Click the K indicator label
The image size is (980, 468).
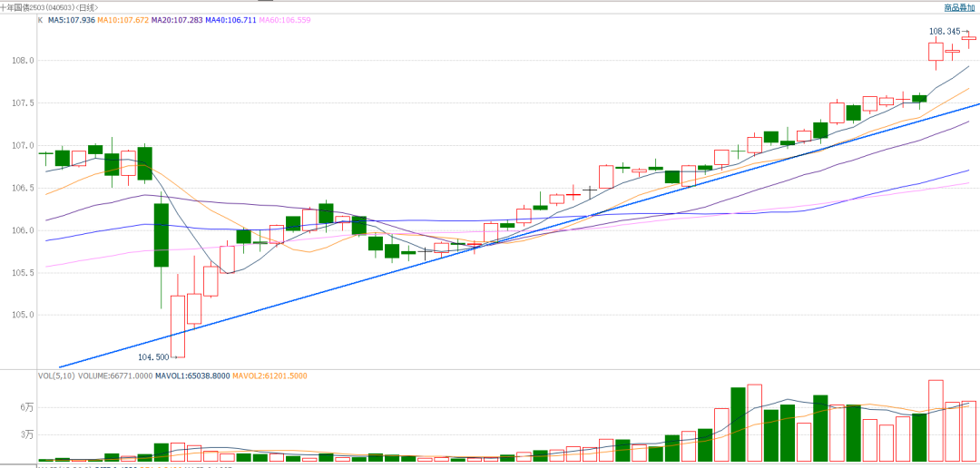click(x=40, y=19)
